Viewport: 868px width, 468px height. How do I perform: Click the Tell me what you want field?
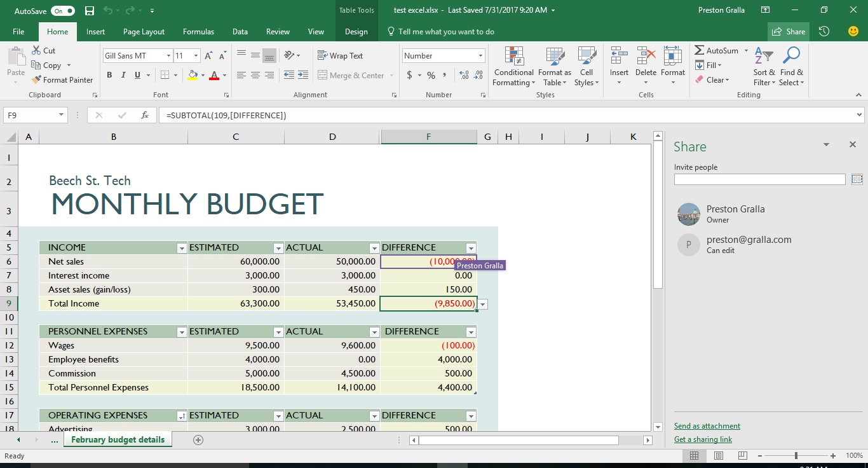pos(440,32)
